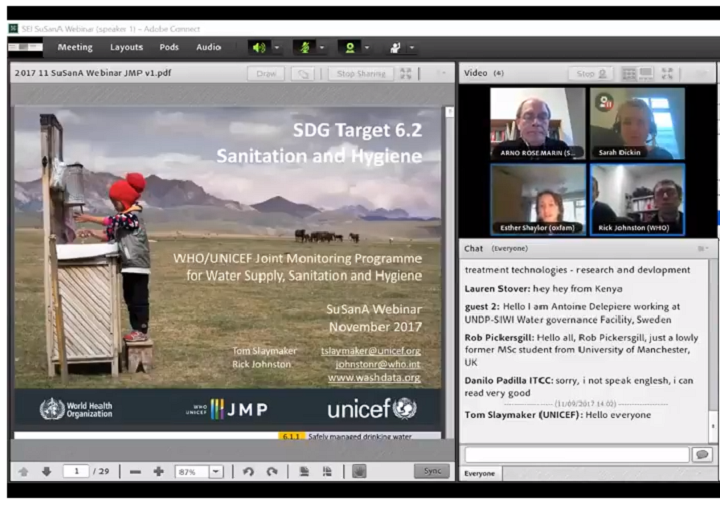This screenshot has height=507, width=720.
Task: Zoom in using the plus icon
Action: click(158, 471)
